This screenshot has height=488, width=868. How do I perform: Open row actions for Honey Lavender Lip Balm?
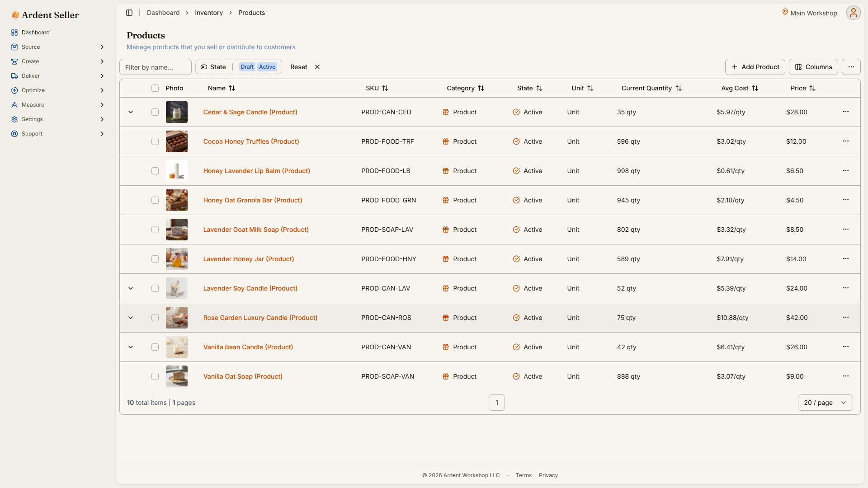(846, 170)
